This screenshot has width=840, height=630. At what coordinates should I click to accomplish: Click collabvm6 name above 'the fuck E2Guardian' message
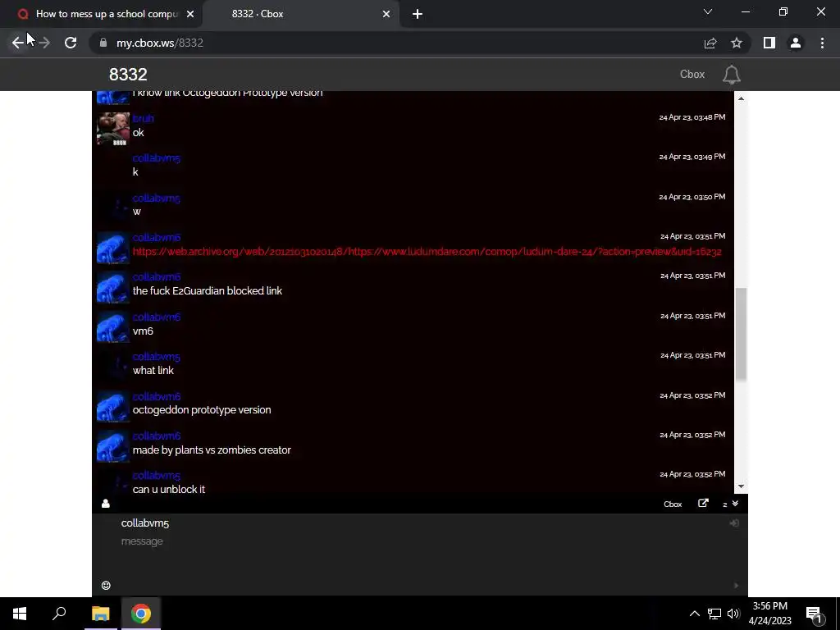pos(157,277)
